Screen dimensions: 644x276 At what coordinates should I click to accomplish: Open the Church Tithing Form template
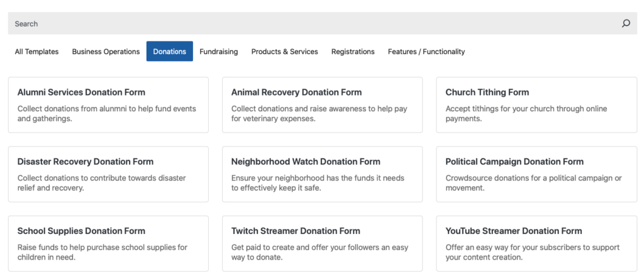point(536,105)
